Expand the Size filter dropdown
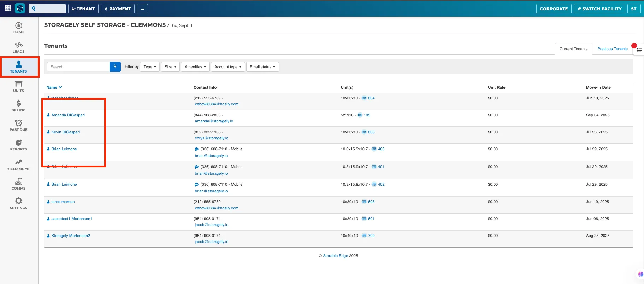This screenshot has height=284, width=644. 170,67
